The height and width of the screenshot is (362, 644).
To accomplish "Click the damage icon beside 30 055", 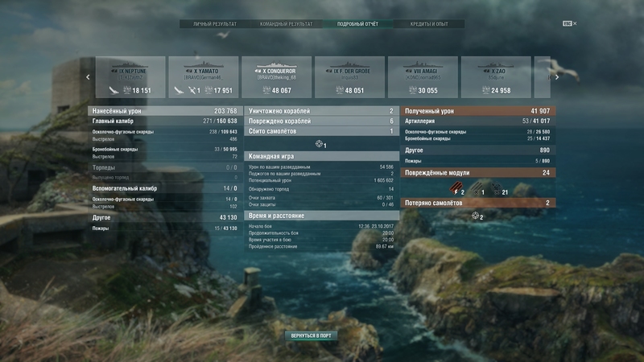I will coord(413,90).
